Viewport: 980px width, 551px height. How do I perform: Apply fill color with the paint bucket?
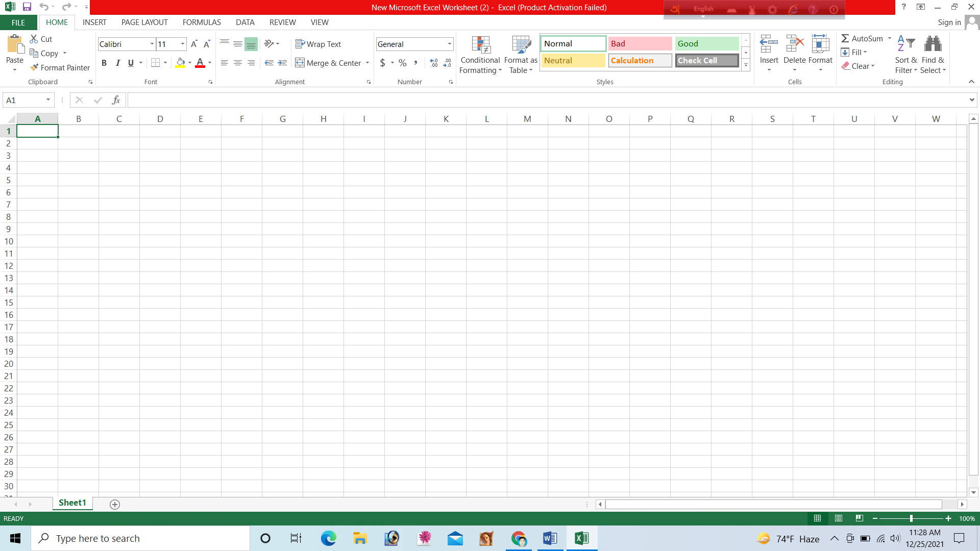[180, 63]
